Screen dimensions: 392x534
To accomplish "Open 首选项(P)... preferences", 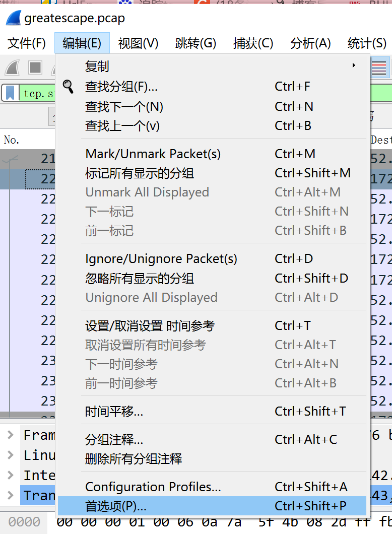I will [x=212, y=506].
